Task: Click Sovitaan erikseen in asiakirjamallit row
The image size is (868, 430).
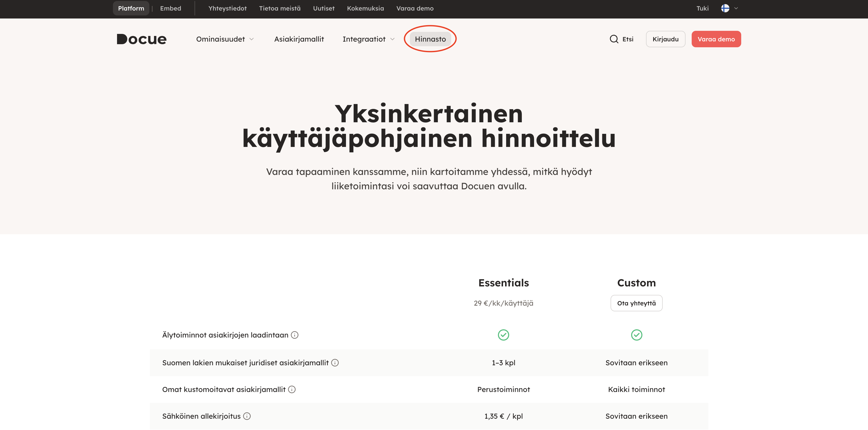Action: tap(636, 362)
